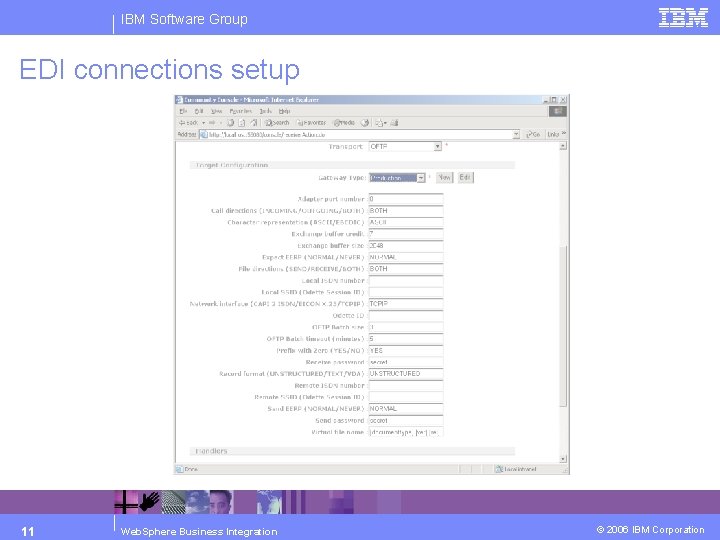Click the Forward arrow in browser toolbar
Viewport: 720px width, 540px height.
212,123
